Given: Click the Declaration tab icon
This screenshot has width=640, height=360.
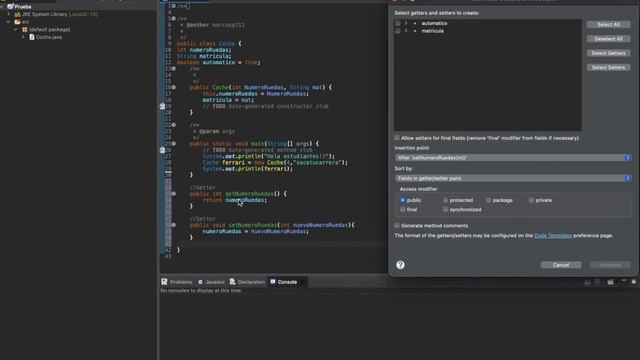Looking at the screenshot, I should [232, 282].
